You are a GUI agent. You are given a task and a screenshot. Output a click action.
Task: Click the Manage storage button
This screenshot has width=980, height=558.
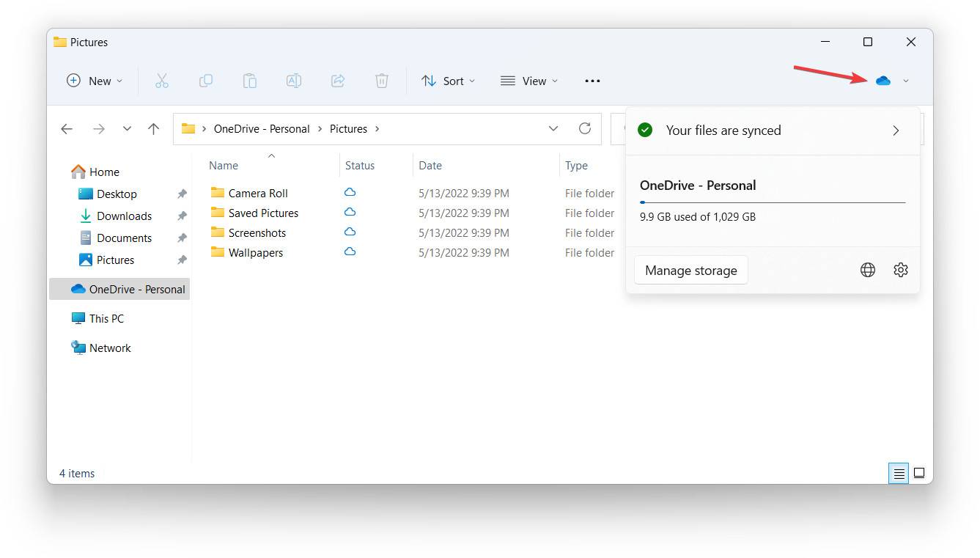pyautogui.click(x=690, y=270)
